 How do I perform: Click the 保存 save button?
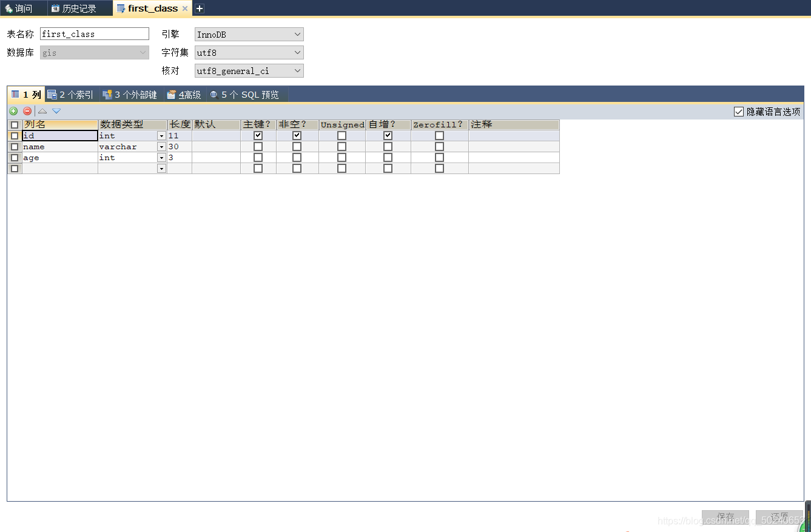click(x=725, y=517)
